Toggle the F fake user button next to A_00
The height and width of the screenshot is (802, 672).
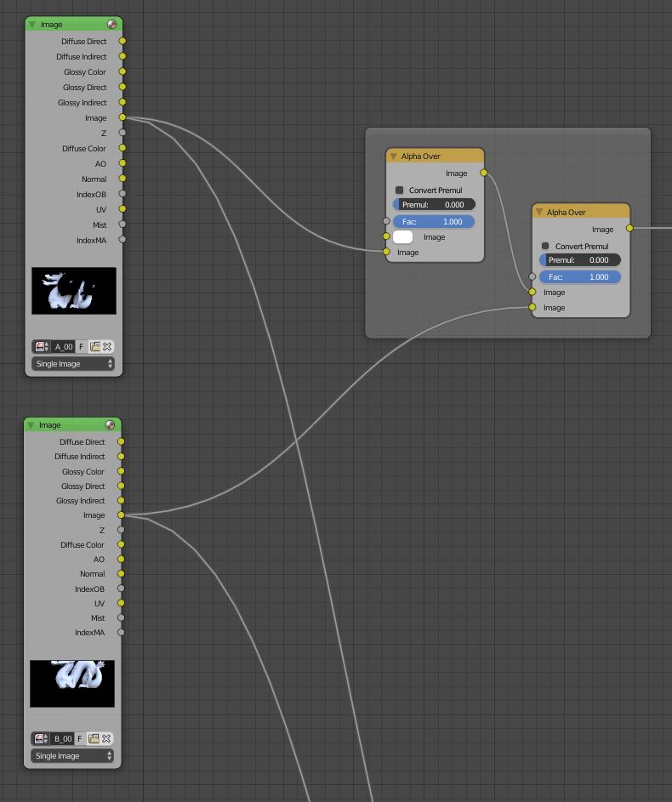pyautogui.click(x=82, y=347)
